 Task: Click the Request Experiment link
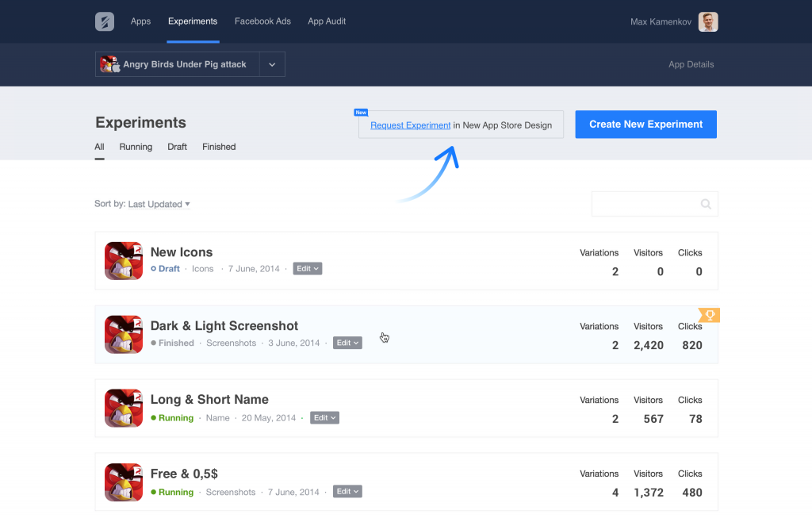pyautogui.click(x=410, y=125)
